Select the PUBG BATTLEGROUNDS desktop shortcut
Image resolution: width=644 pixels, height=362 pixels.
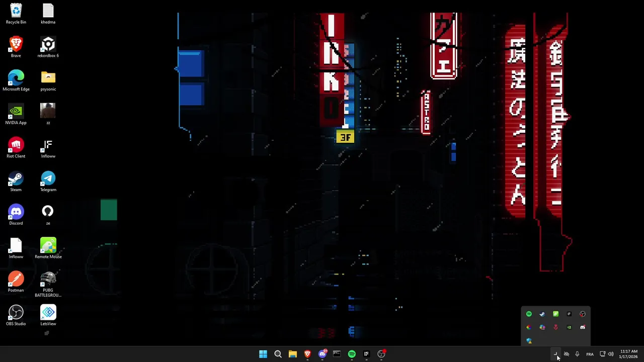[x=48, y=285]
